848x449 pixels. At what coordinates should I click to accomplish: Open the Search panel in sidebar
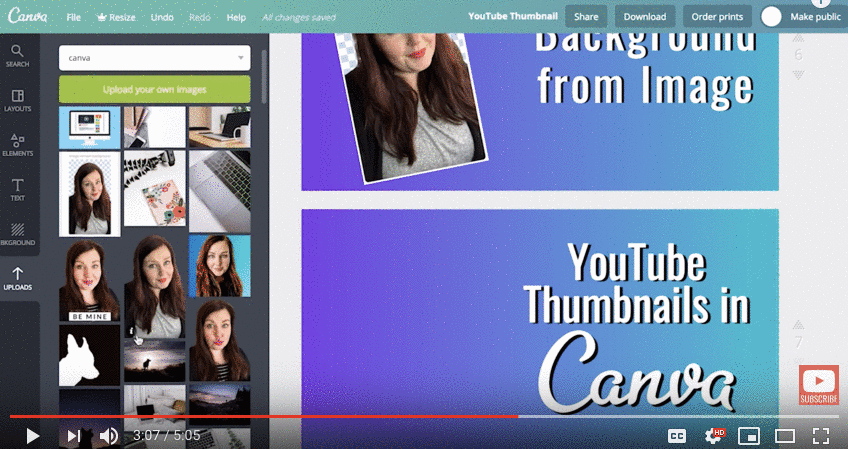(x=17, y=56)
